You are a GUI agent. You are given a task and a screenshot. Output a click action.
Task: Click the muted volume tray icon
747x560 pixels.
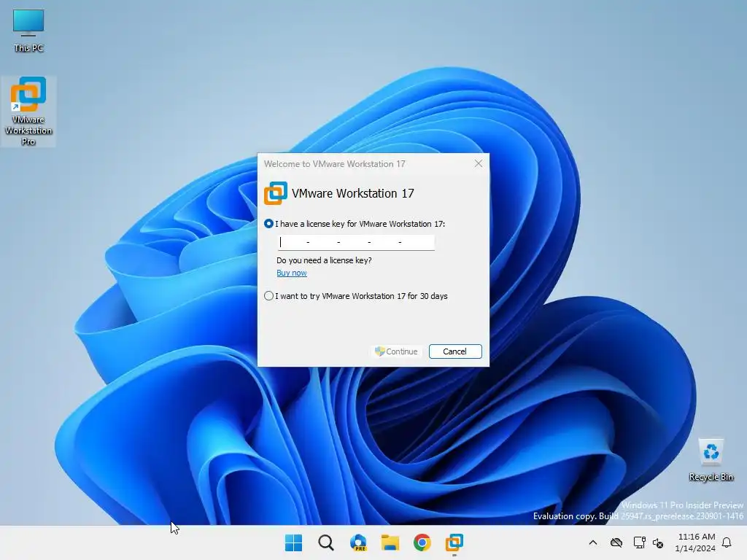tap(659, 542)
